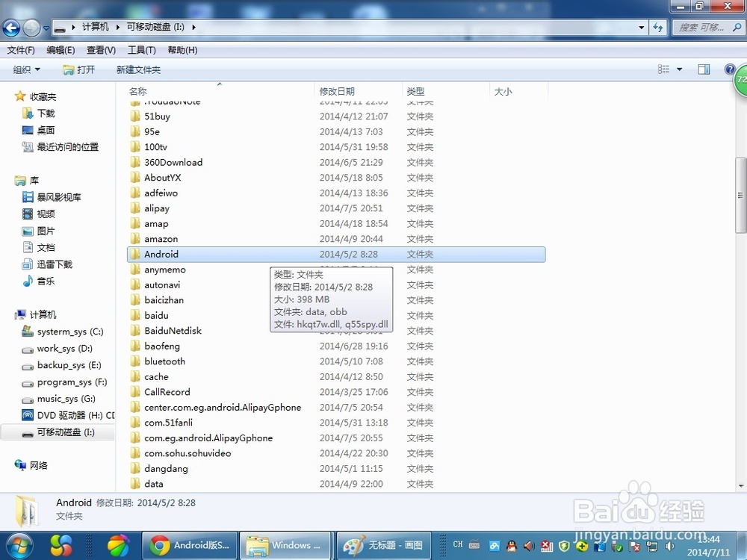The image size is (747, 560).
Task: Open the 帮助(H) menu
Action: pyautogui.click(x=182, y=50)
